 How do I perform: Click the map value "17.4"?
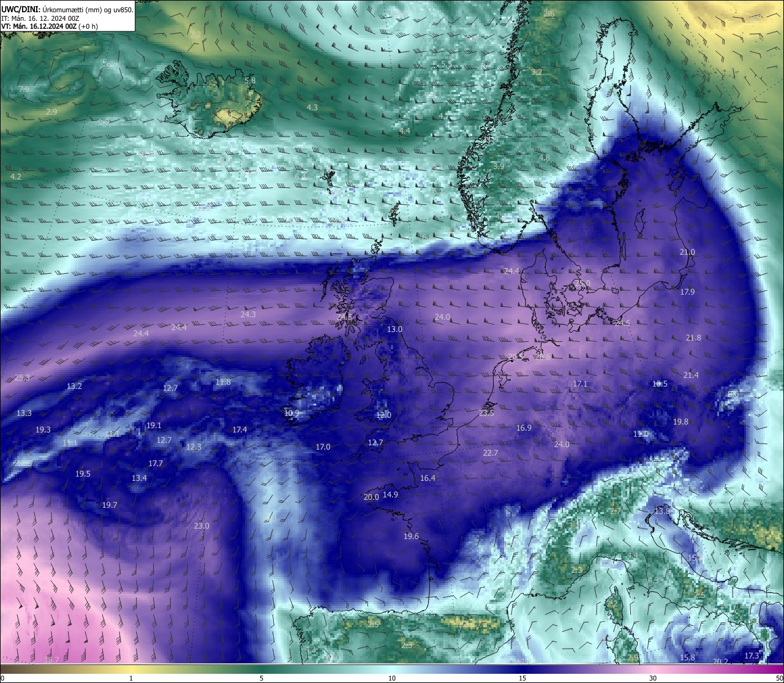point(239,430)
